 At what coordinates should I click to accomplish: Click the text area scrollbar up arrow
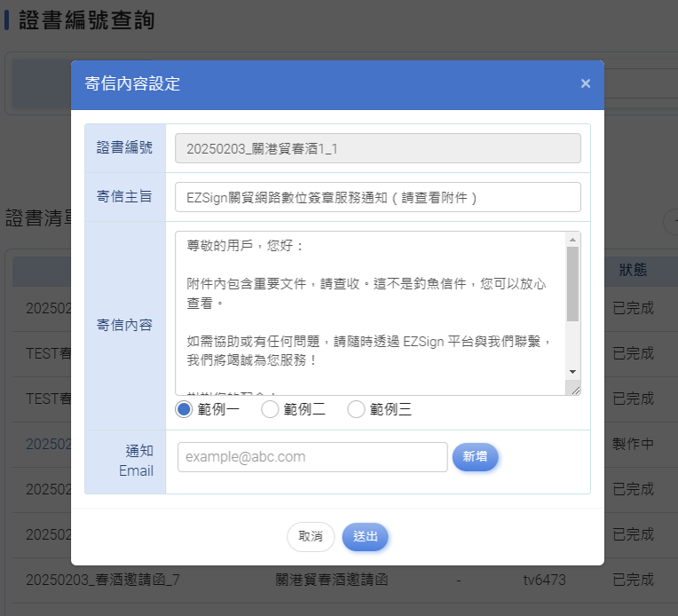(572, 240)
